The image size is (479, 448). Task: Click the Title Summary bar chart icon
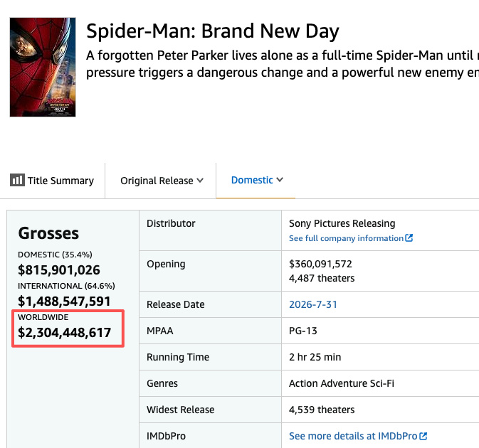(x=17, y=180)
